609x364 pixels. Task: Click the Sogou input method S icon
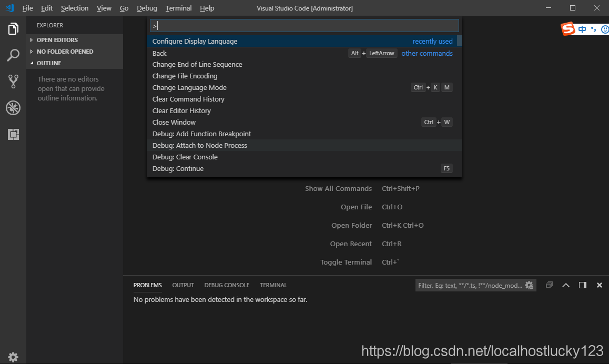click(x=568, y=29)
